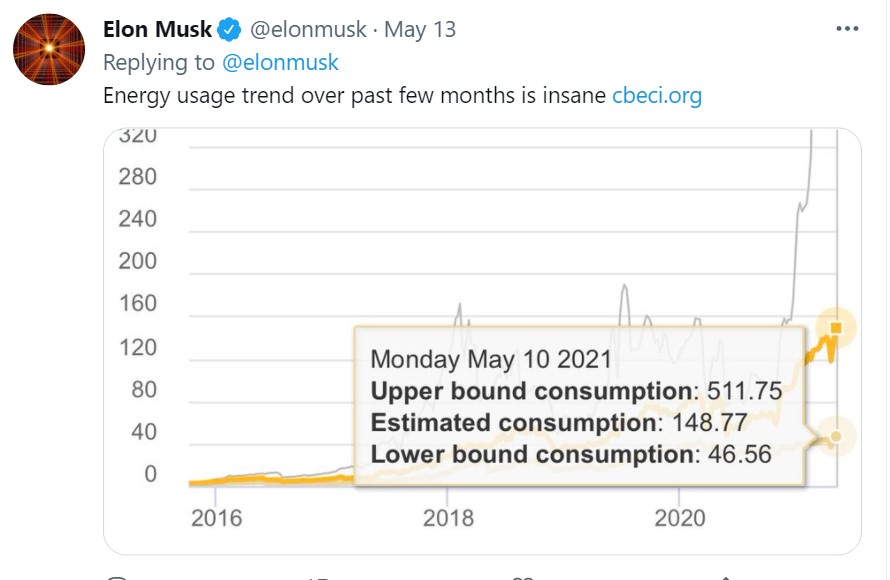
Task: Click the share icon below the chart
Action: tap(724, 577)
